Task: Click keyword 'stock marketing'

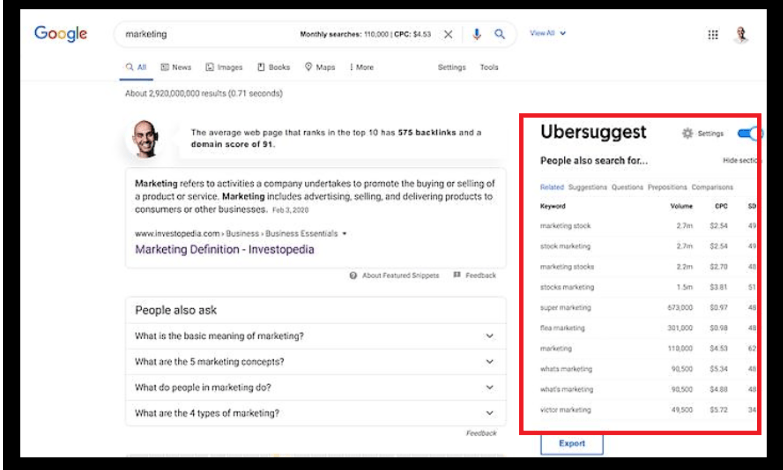Action: click(565, 246)
